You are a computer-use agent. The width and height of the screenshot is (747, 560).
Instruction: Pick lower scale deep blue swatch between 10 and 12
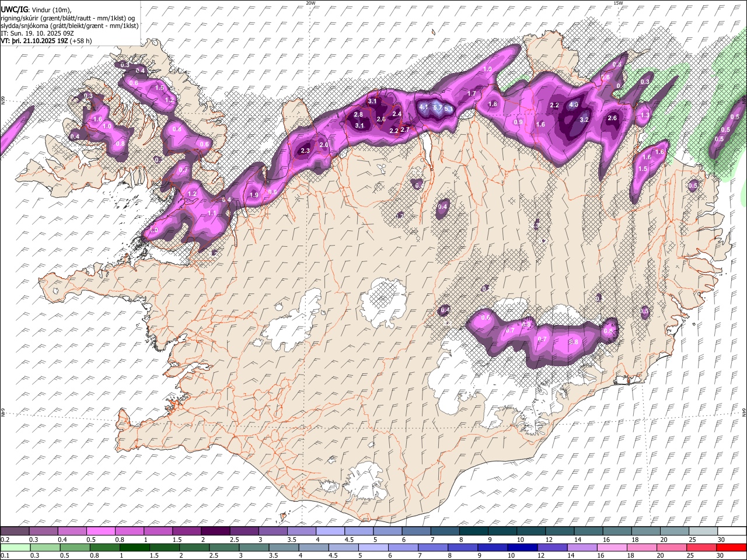tap(522, 547)
